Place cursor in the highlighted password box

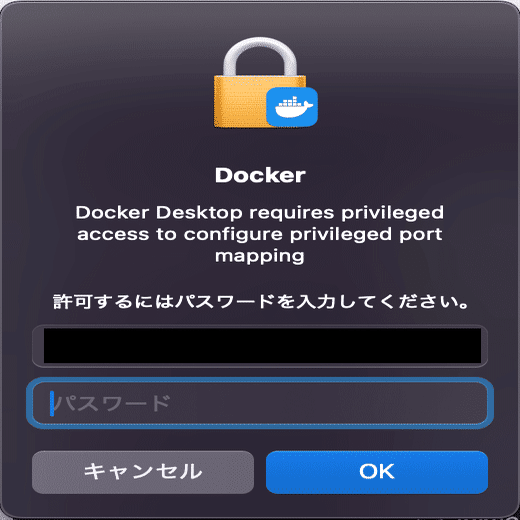coord(260,403)
